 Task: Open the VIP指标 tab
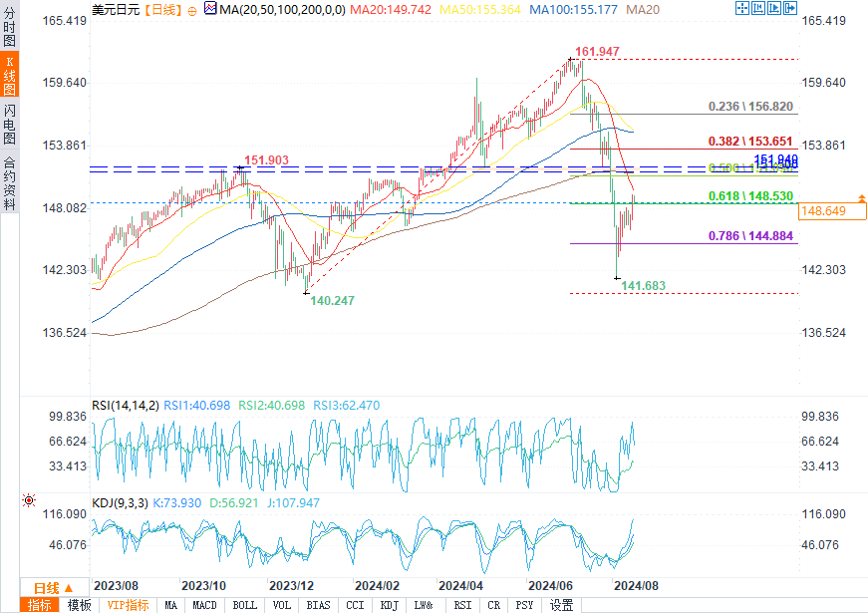(x=128, y=605)
